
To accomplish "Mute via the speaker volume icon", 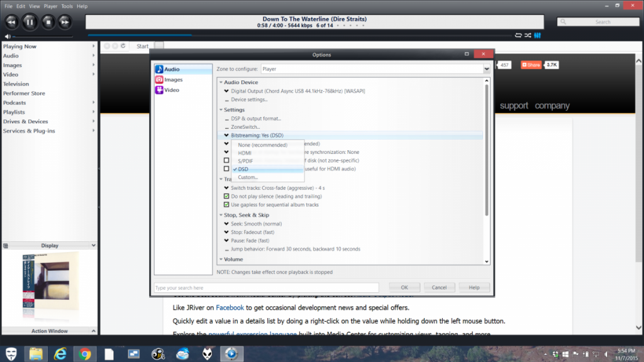I will [x=8, y=36].
